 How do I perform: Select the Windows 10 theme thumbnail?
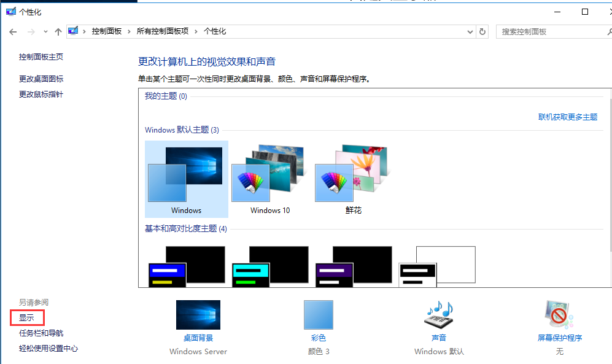(x=269, y=179)
